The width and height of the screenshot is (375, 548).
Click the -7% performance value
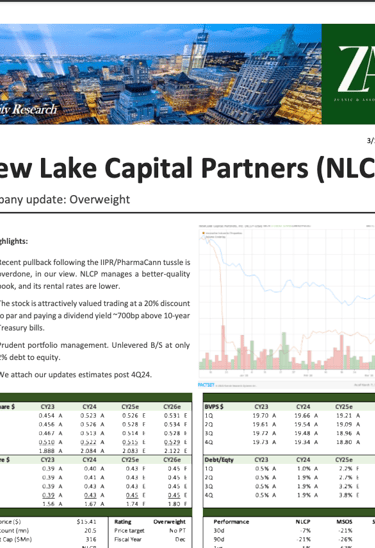(x=305, y=531)
